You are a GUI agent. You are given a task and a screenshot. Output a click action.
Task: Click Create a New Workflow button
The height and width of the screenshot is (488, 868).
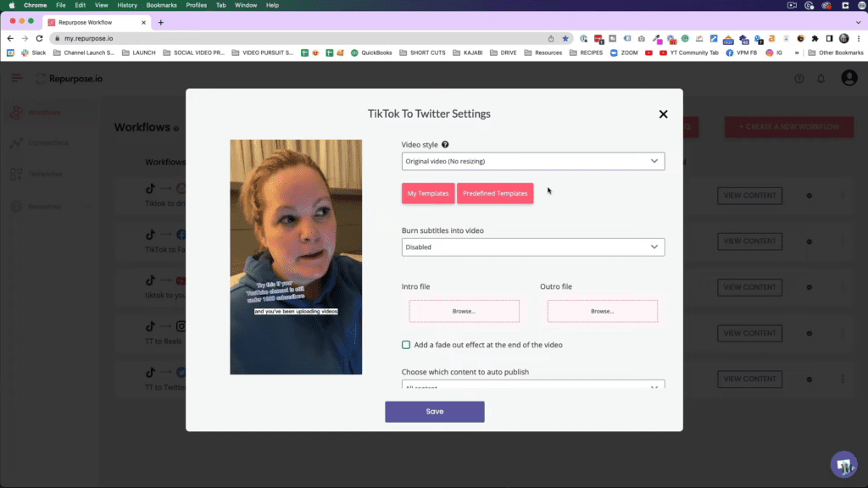(x=789, y=127)
